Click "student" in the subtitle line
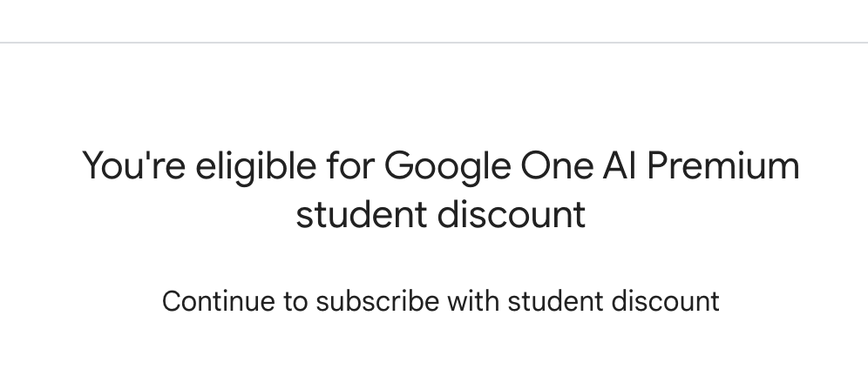The height and width of the screenshot is (376, 868). point(554,301)
